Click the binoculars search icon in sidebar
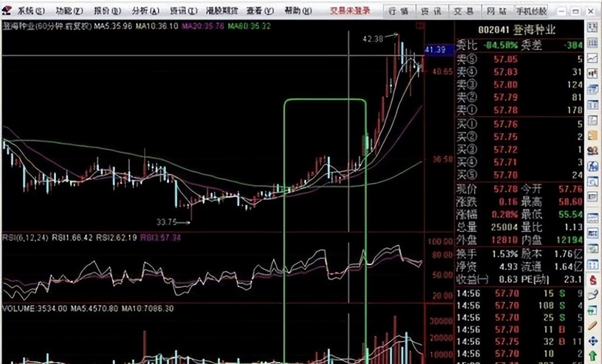The height and width of the screenshot is (364, 602). tap(592, 151)
